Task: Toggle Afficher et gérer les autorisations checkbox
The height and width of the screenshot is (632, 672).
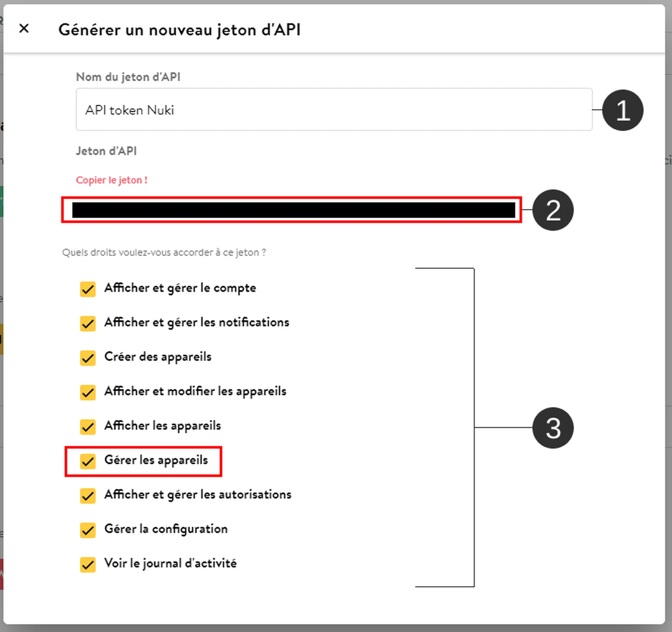Action: (x=88, y=496)
